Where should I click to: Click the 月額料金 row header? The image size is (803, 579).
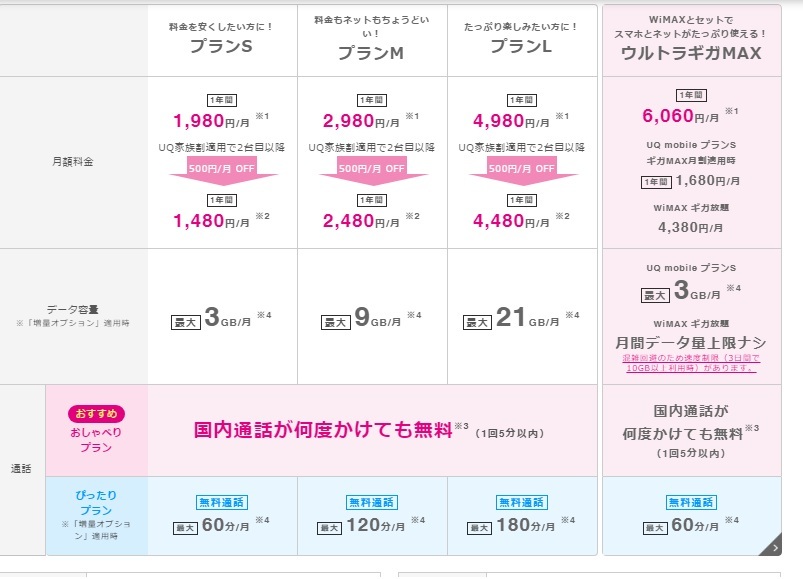tap(76, 160)
